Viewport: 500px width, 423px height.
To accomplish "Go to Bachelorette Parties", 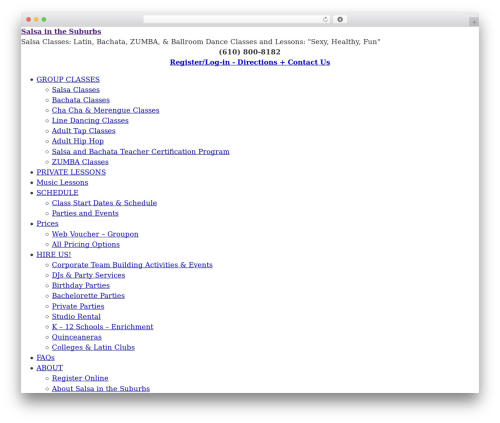I will pyautogui.click(x=88, y=296).
